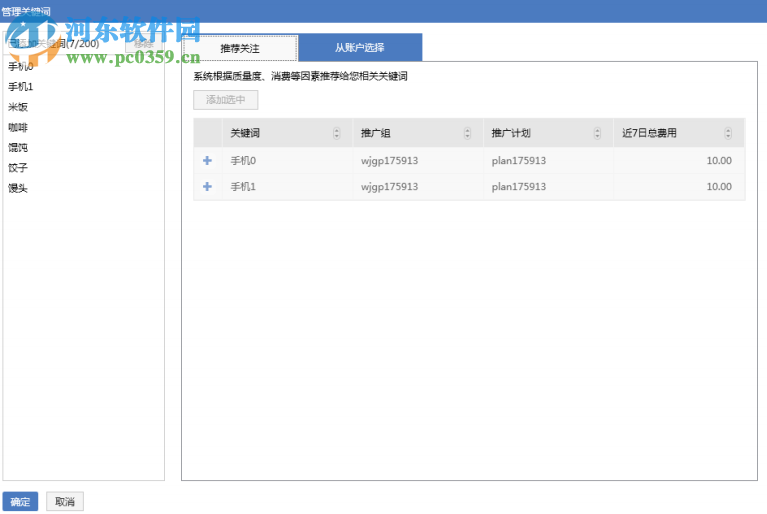Click the 移除 button above keyword list

(146, 44)
